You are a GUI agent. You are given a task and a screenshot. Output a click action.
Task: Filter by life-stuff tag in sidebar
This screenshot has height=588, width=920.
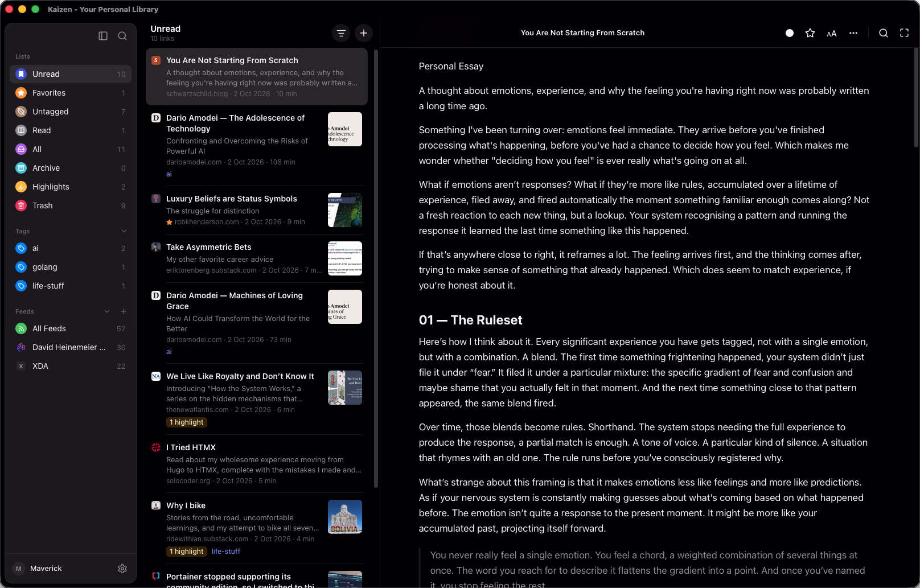coord(71,286)
